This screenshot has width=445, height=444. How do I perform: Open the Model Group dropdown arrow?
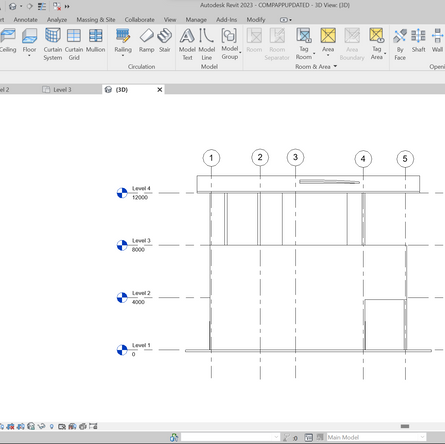(x=240, y=53)
